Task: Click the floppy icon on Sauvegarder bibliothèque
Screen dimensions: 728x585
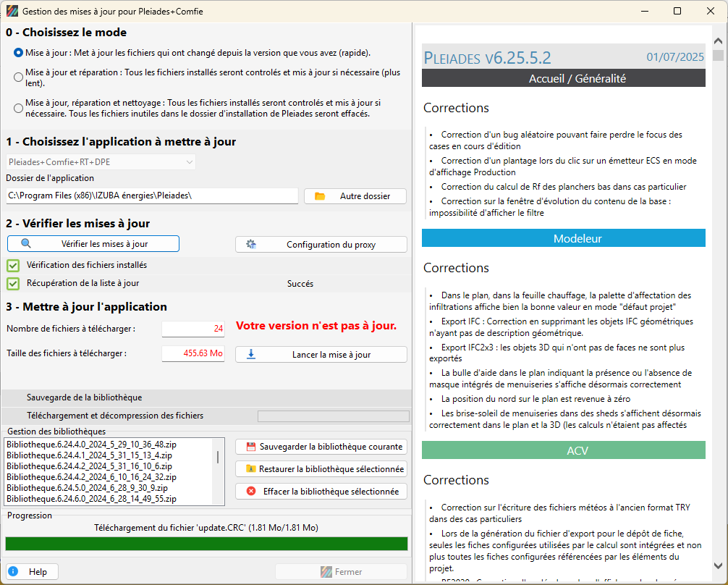Action: click(x=250, y=447)
